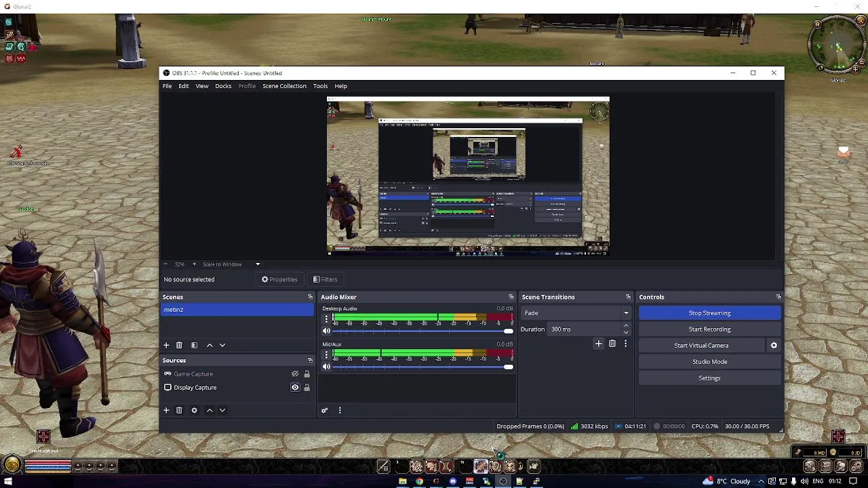
Task: Open Scale to Window dropdown
Action: click(231, 264)
